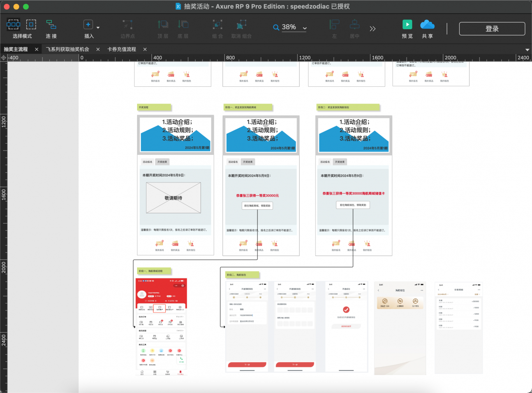Image resolution: width=532 pixels, height=393 pixels.
Task: Select 阶段一、奖金发放到海航商城 sticky note
Action: tap(248, 107)
